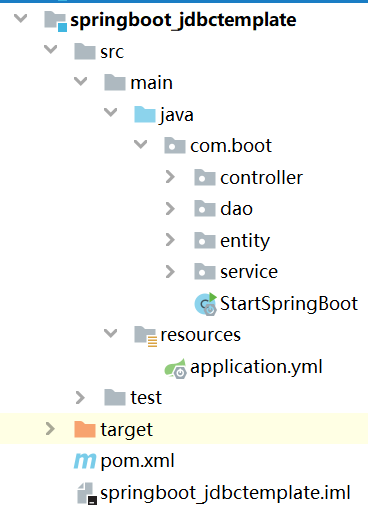This screenshot has width=368, height=507.
Task: Expand the controller package
Action: tap(170, 177)
